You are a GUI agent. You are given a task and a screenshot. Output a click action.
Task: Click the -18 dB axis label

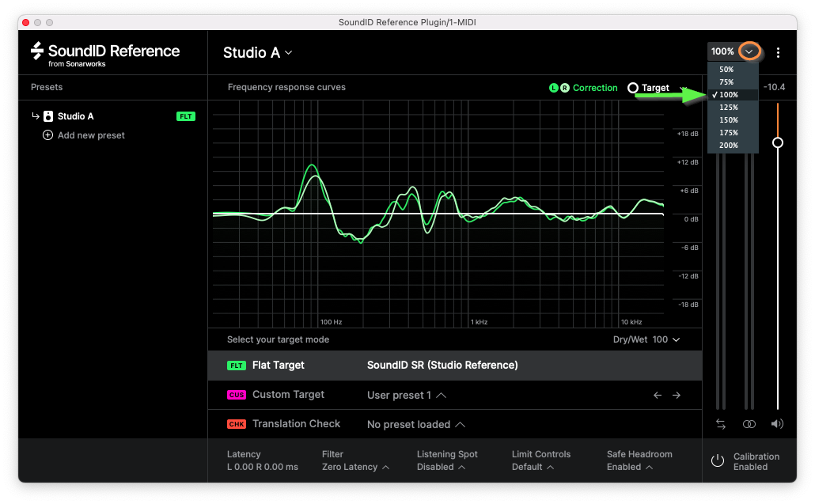[x=688, y=305]
